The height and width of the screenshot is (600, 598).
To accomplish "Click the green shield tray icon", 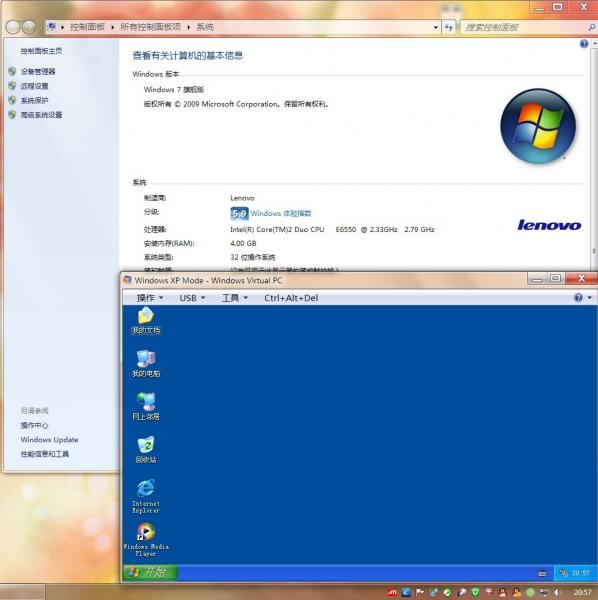I will click(x=476, y=592).
